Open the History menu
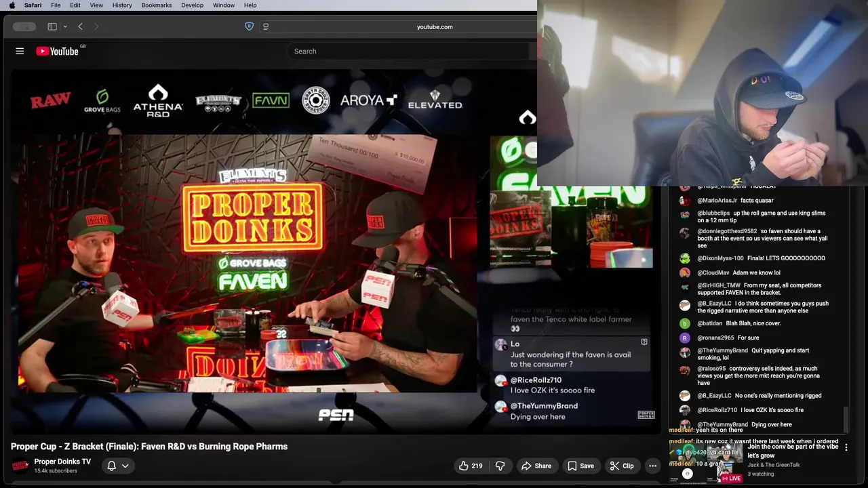This screenshot has width=868, height=488. pyautogui.click(x=122, y=5)
